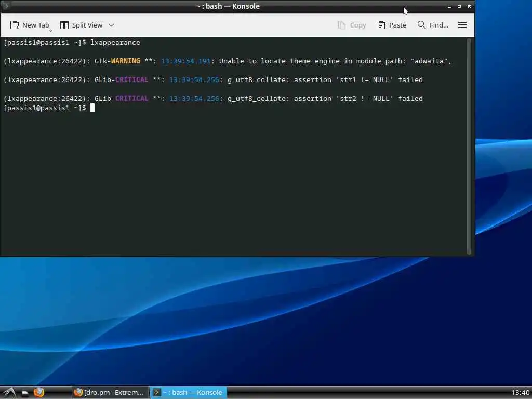Click the Gtk-WARNING text in terminal
532x399 pixels.
117,61
